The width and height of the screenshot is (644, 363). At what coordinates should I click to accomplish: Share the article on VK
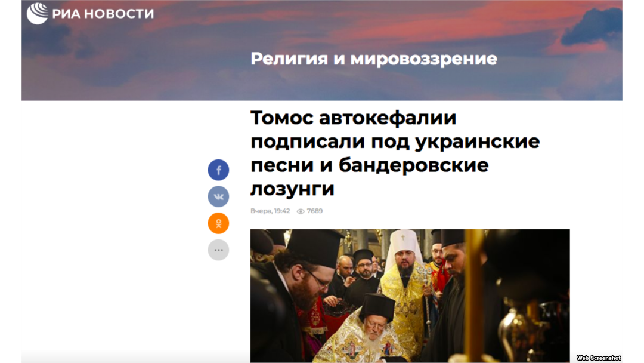pos(218,196)
